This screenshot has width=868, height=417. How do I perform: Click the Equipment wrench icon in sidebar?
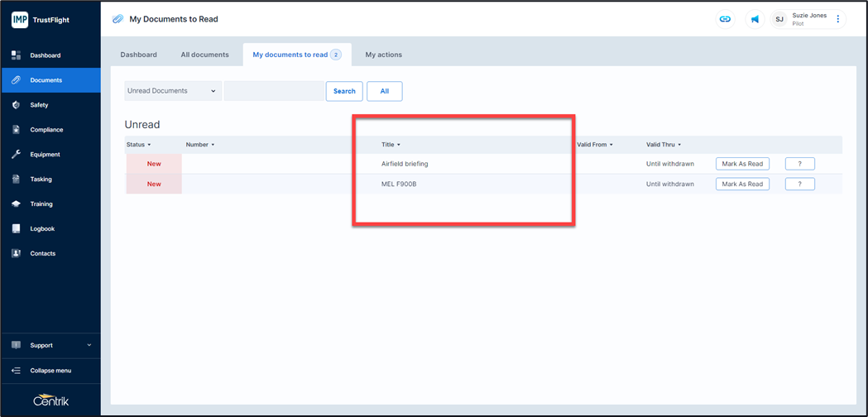[16, 155]
